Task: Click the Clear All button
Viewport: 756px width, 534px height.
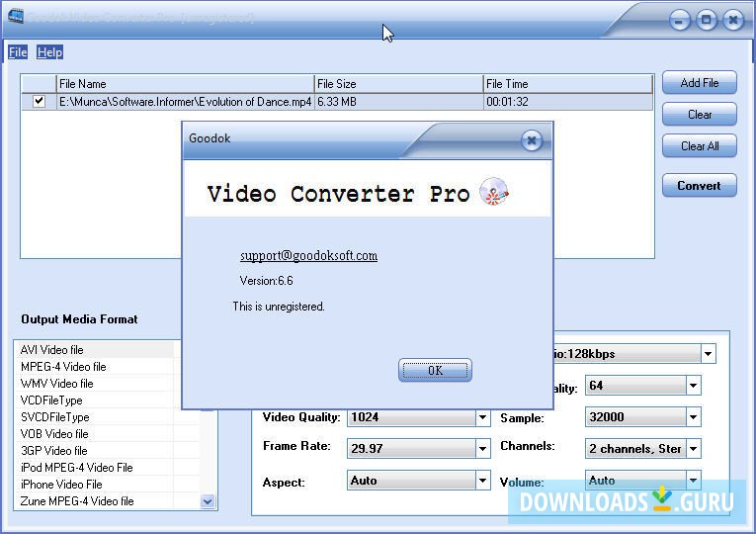Action: pyautogui.click(x=699, y=145)
